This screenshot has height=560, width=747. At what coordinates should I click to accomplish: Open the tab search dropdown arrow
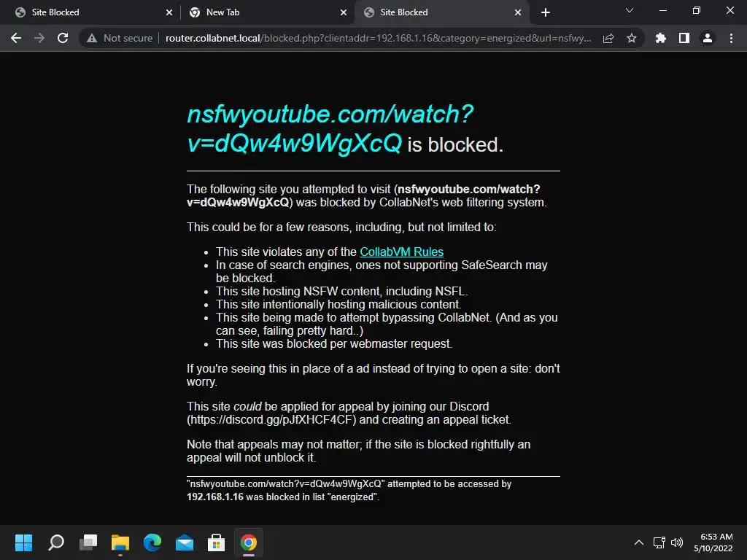click(x=630, y=10)
